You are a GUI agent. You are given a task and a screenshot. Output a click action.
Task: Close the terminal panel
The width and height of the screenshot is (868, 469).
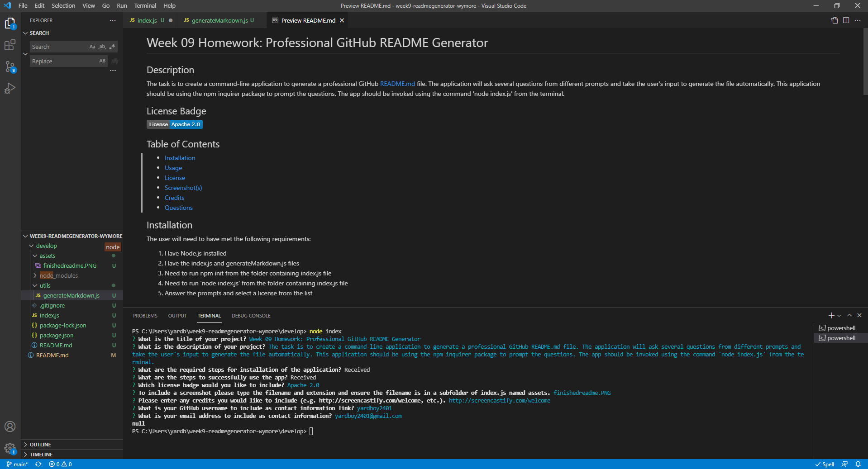(859, 315)
